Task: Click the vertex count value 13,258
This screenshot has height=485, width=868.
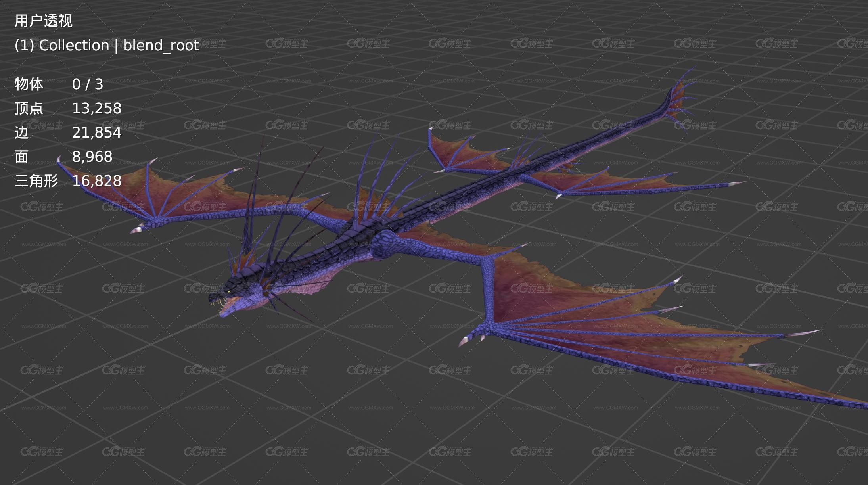Action: coord(97,108)
